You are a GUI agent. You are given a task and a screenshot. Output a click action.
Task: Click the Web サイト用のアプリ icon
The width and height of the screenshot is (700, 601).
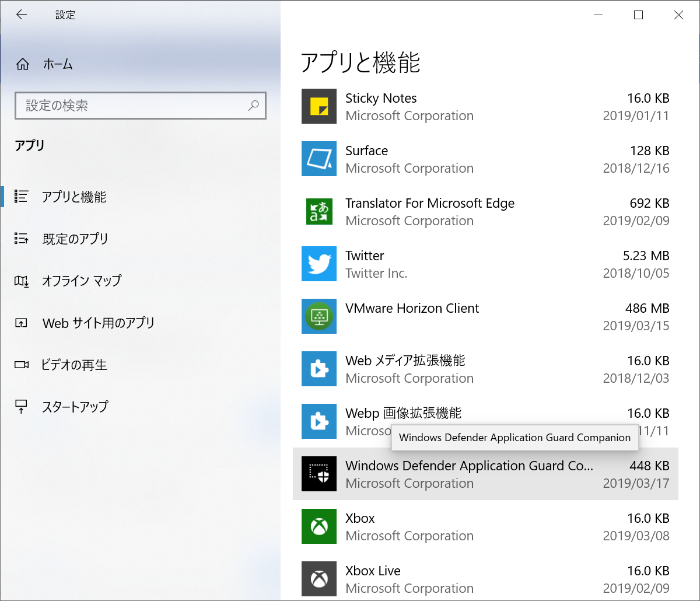point(21,323)
